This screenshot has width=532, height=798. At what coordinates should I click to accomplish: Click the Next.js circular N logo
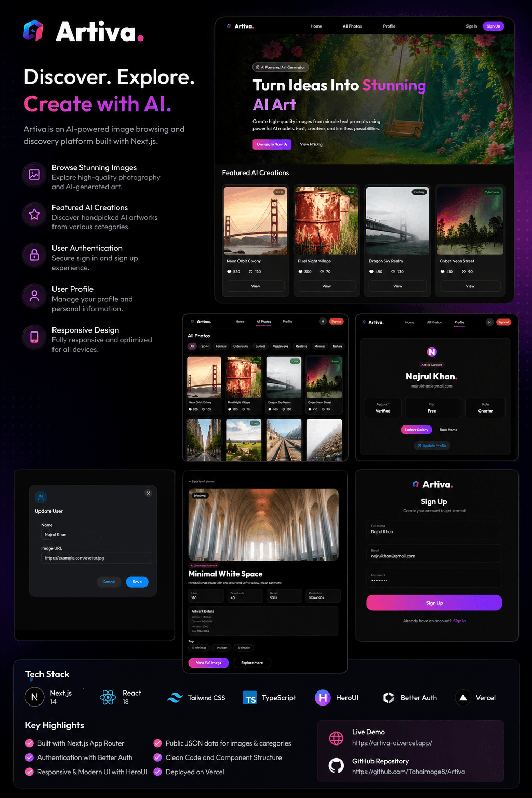point(34,697)
